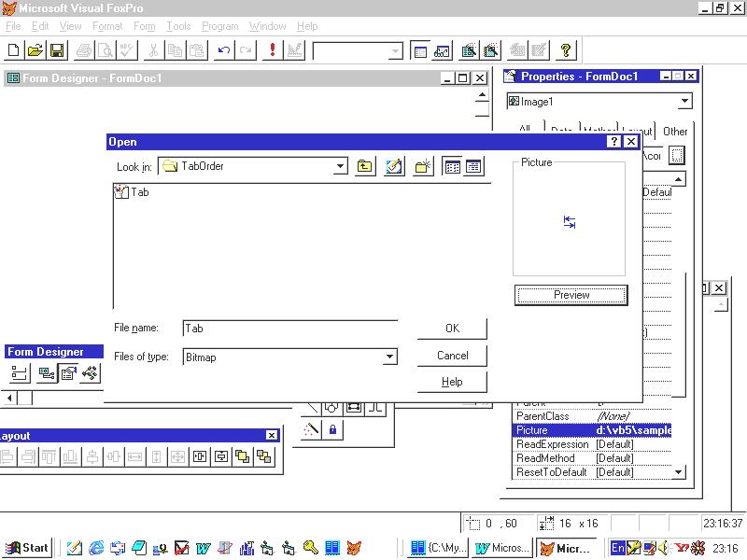Screen dimensions: 747x560
Task: Select the Picture property row in Properties
Action: point(593,430)
